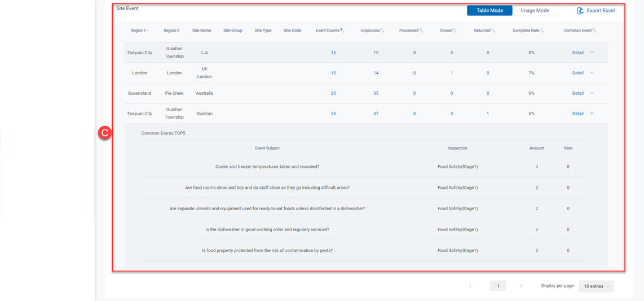Sort by Returned column icon
The height and width of the screenshot is (301, 644).
[x=493, y=30]
